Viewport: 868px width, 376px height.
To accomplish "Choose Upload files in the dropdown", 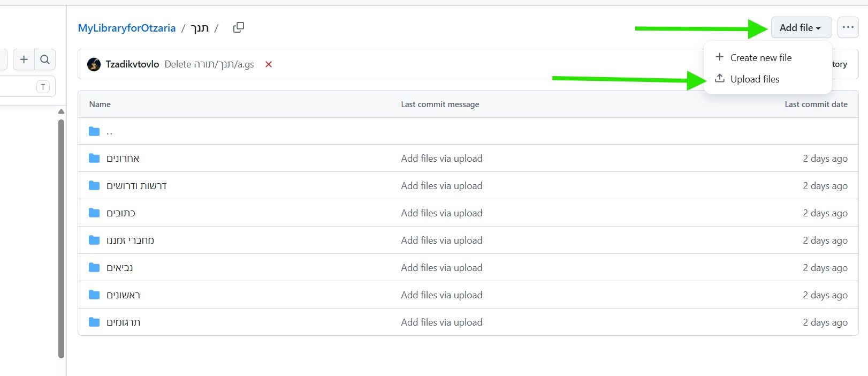I will [x=755, y=79].
